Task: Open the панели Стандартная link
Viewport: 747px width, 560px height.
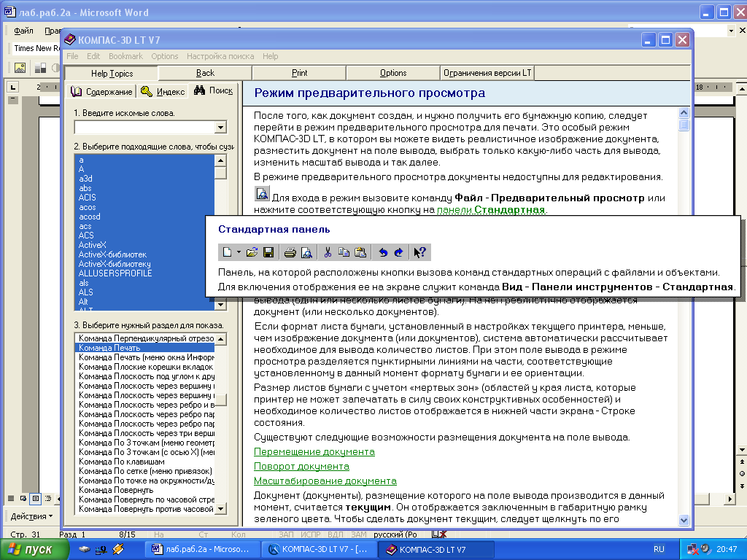Action: [491, 210]
